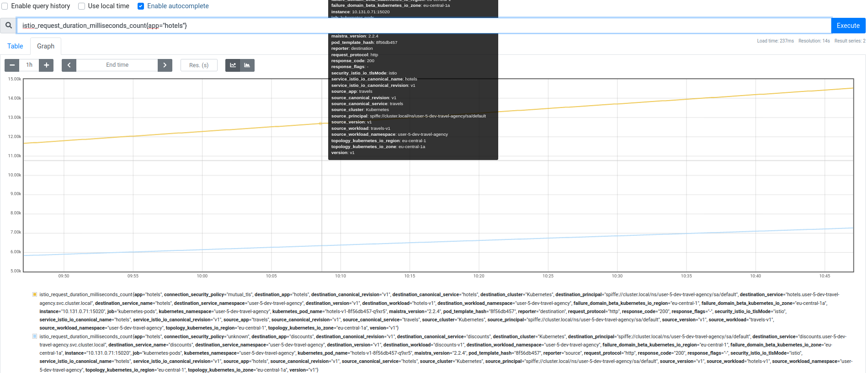Focus the Res. (s) resolution field
The height and width of the screenshot is (373, 868).
coord(199,65)
